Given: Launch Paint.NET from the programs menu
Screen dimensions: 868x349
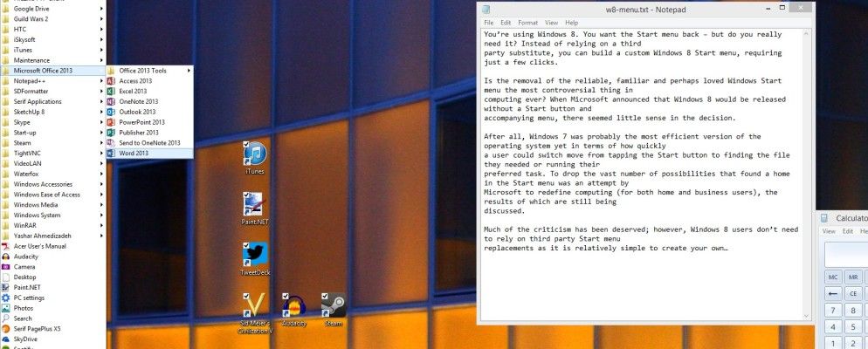Looking at the screenshot, I should click(52, 288).
